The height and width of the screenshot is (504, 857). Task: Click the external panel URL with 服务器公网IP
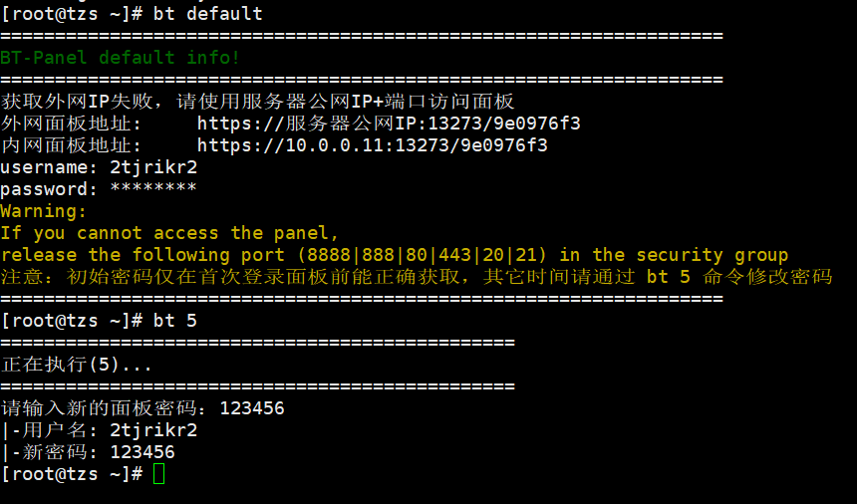point(389,124)
